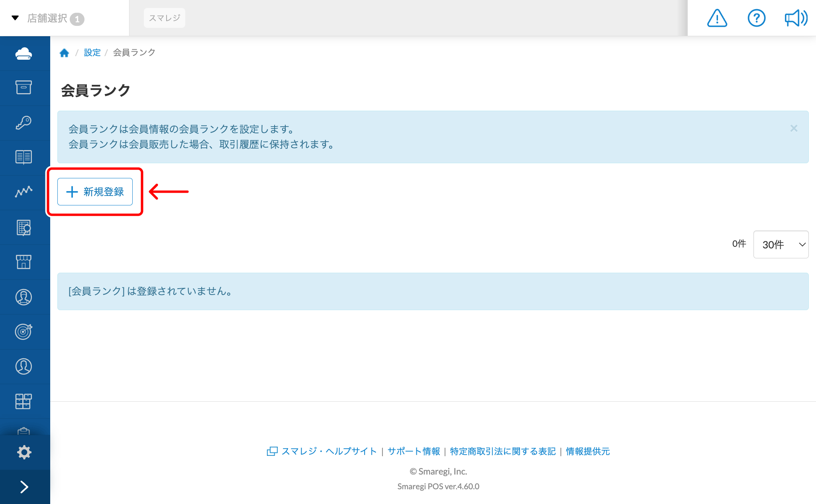The image size is (816, 504).
Task: Select the store icon in the sidebar
Action: (24, 262)
